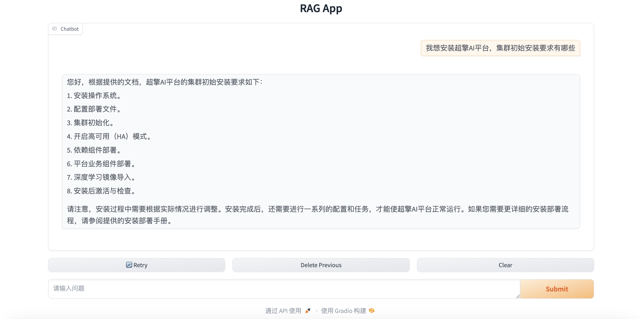Click the closing paragraph starting 请注意

point(318,215)
